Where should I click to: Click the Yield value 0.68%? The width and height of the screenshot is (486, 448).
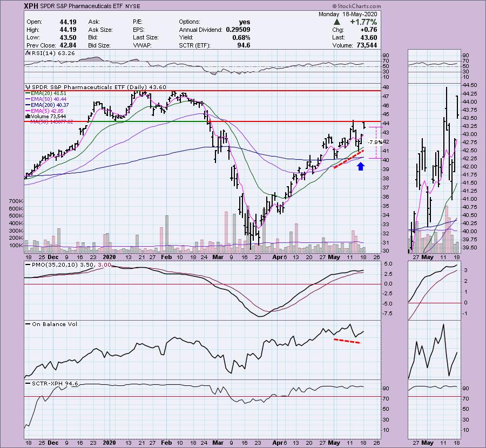point(241,37)
